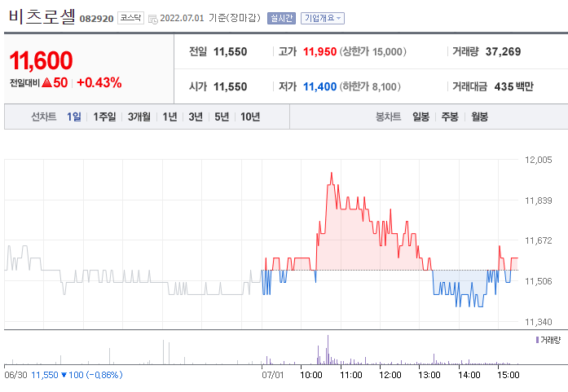Click the 상한가 15,000 text

click(x=372, y=52)
